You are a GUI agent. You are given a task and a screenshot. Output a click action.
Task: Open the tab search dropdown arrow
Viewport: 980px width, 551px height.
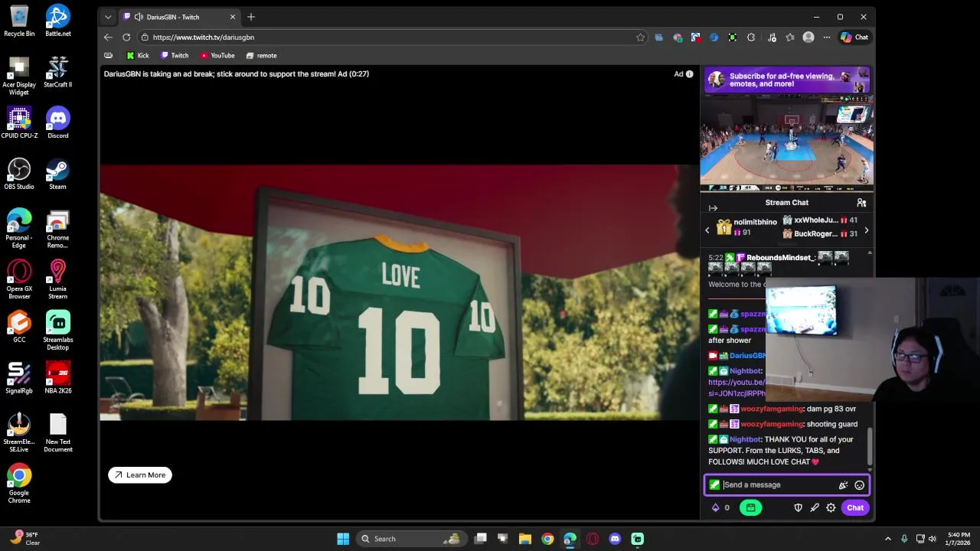point(108,17)
